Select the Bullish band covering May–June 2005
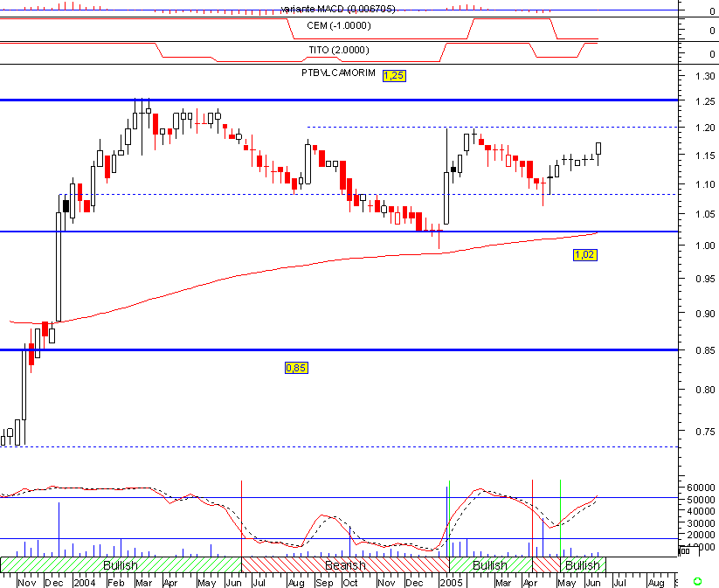 (583, 564)
